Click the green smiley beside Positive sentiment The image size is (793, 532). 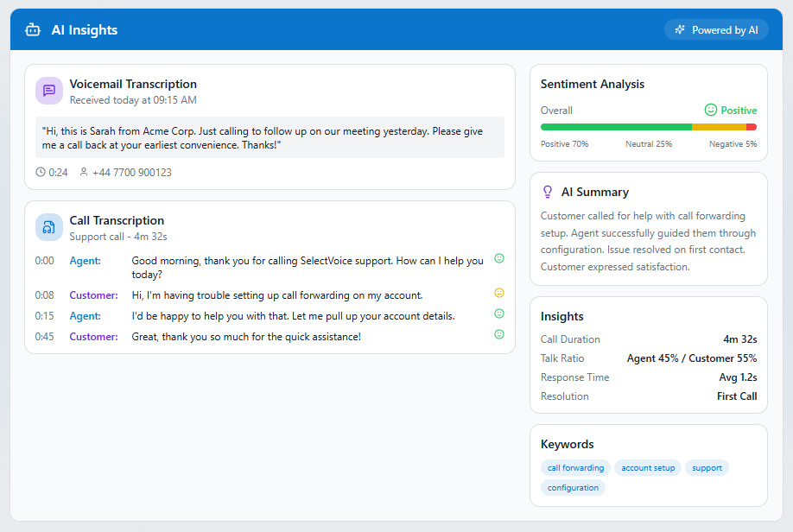coord(711,110)
